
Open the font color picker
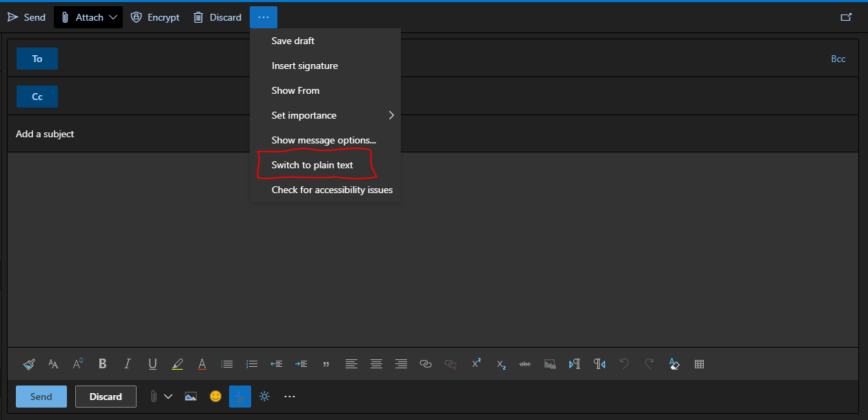pyautogui.click(x=202, y=364)
